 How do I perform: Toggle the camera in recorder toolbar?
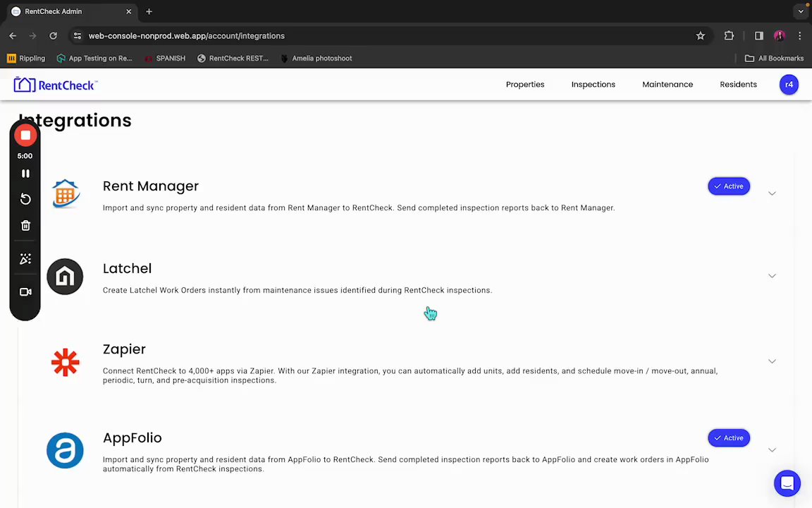tap(25, 292)
